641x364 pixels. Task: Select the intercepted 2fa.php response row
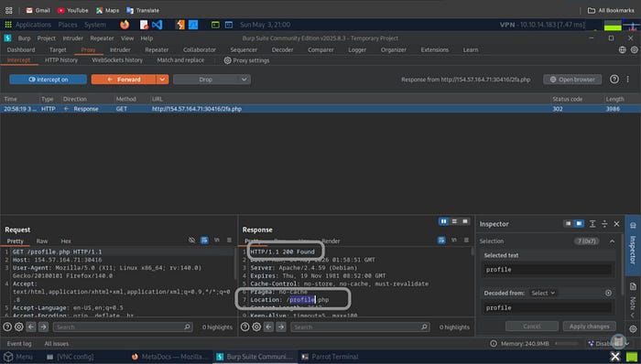point(320,109)
